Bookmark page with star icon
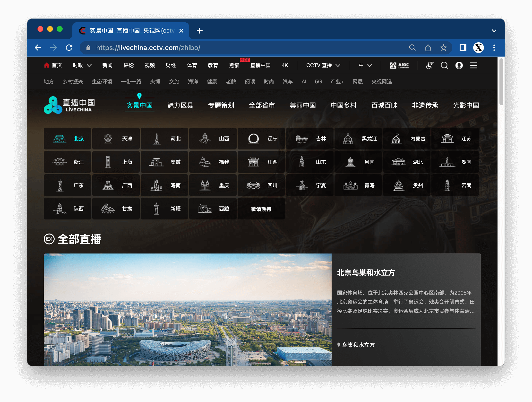This screenshot has width=532, height=402. pos(444,48)
